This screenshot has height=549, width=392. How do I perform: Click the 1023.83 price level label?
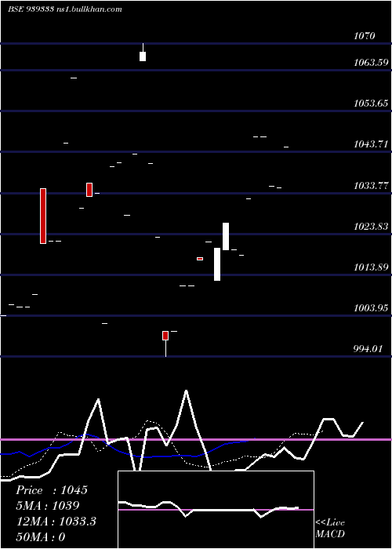coord(371,227)
